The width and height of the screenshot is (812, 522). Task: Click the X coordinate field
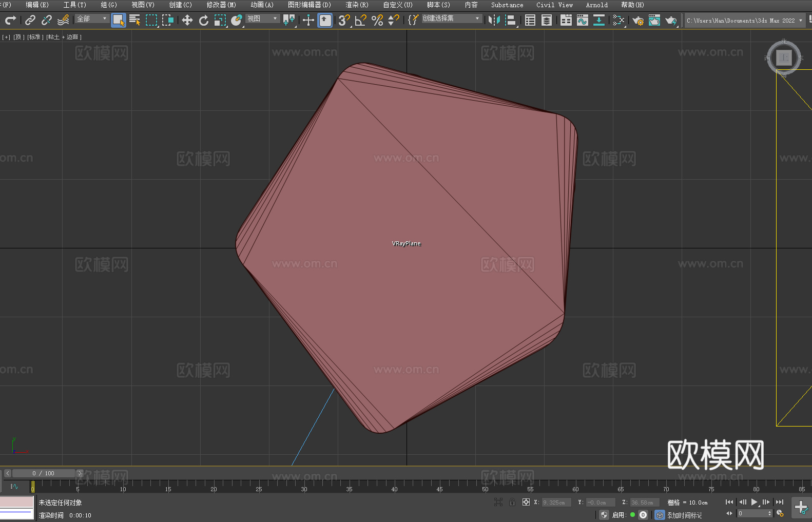[556, 502]
